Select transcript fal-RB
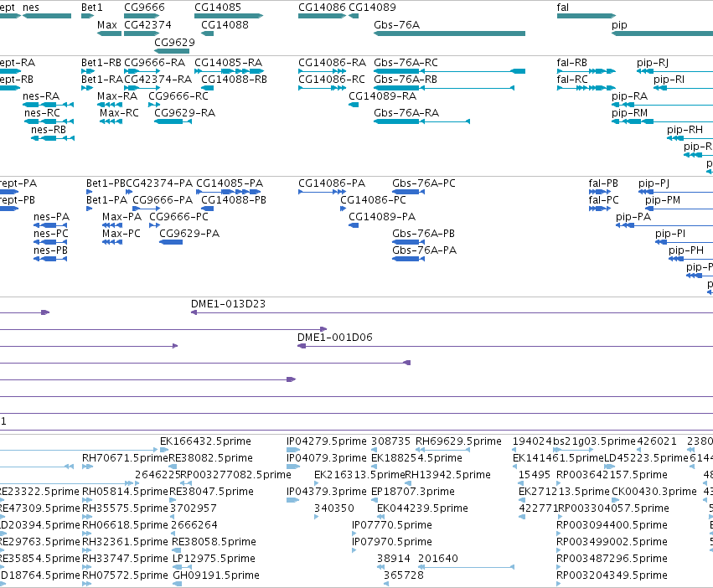 (571, 63)
